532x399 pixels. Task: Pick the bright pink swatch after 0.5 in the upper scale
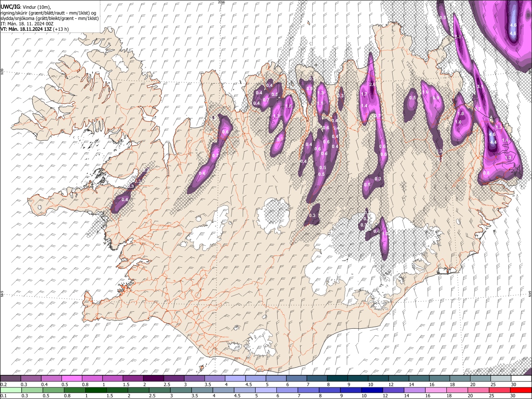[x=71, y=378]
